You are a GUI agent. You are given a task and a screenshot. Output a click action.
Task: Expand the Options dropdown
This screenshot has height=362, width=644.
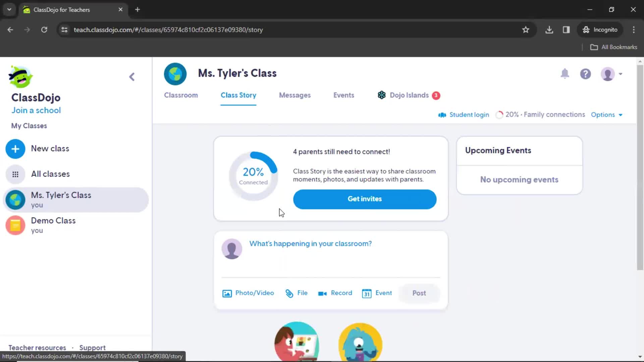pyautogui.click(x=606, y=115)
